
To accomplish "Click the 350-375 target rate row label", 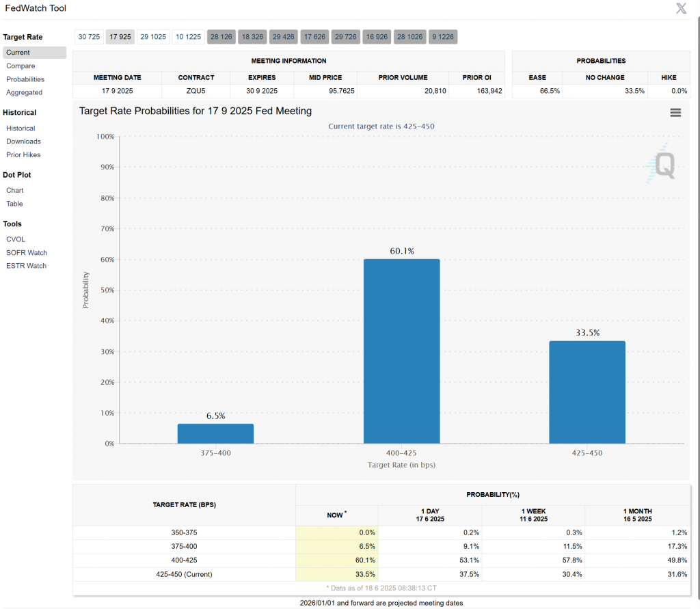I will 184,532.
